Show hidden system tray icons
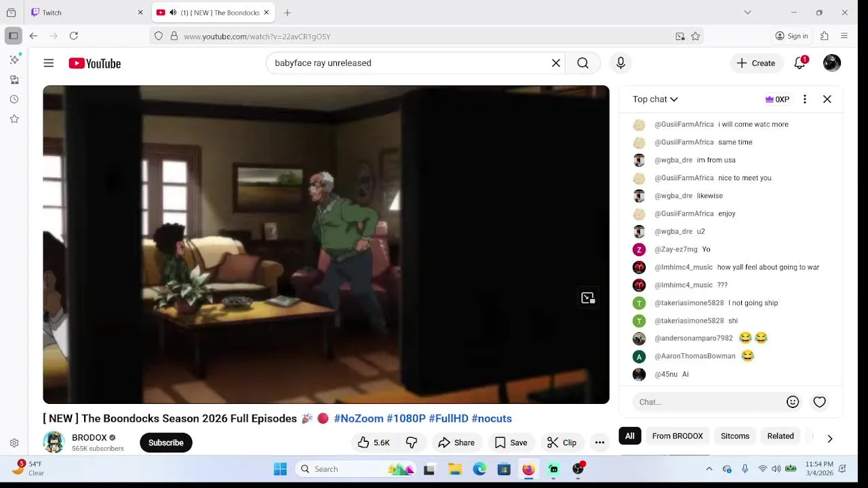 point(709,469)
